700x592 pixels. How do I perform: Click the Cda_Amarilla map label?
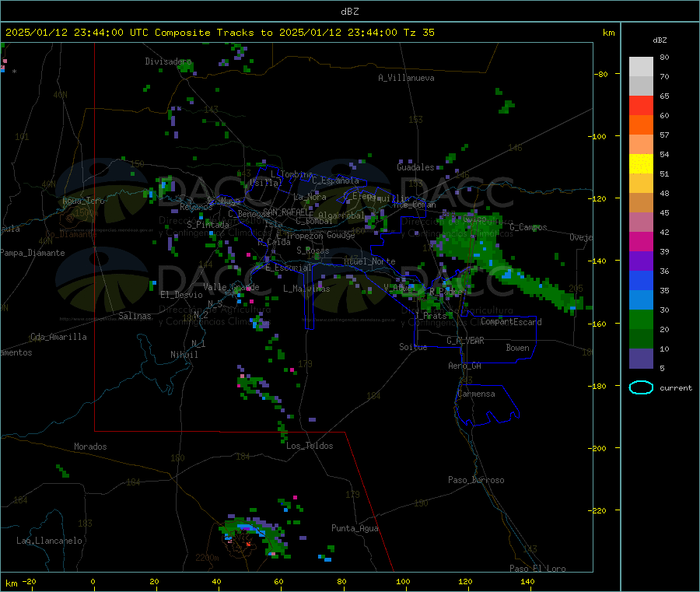point(58,337)
